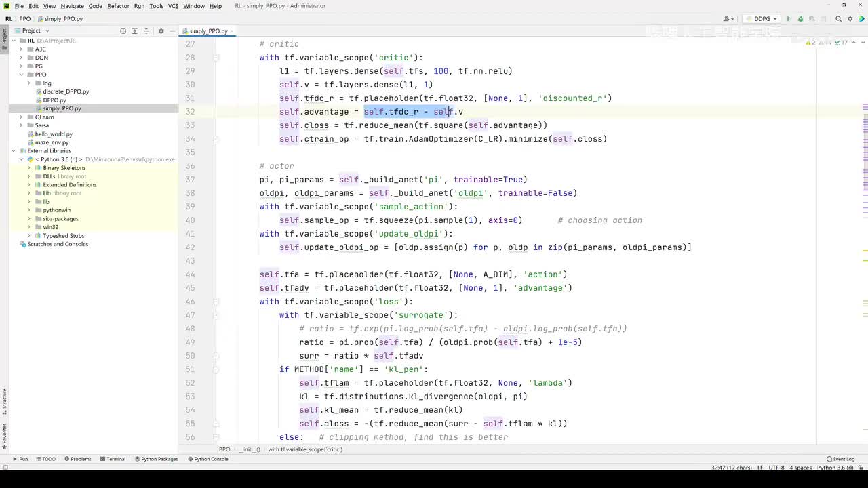868x488 pixels.
Task: Open Search Everywhere magnifier icon
Action: (x=839, y=19)
